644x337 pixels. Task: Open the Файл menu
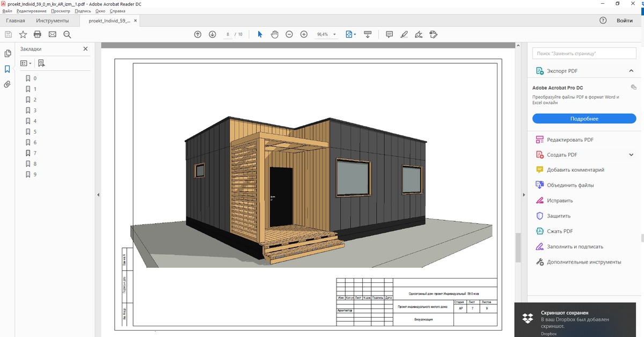(x=7, y=11)
